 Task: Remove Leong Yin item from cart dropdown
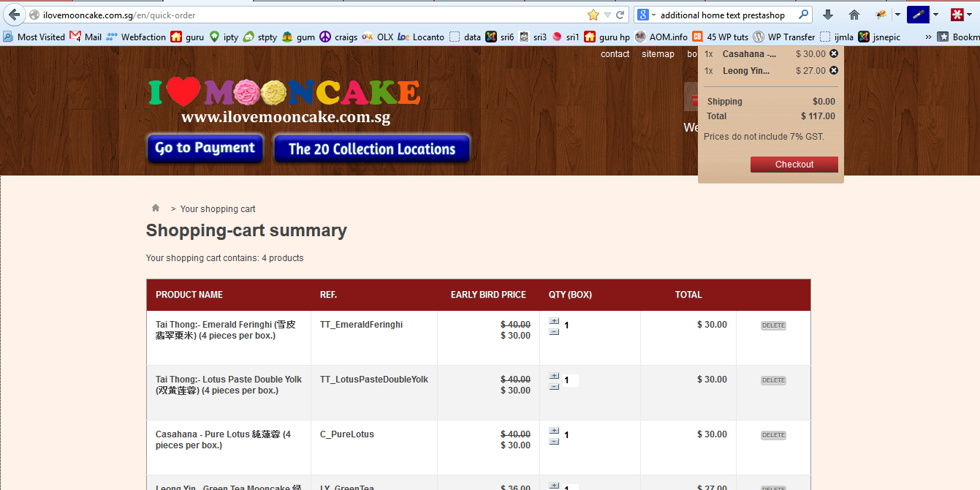(834, 70)
